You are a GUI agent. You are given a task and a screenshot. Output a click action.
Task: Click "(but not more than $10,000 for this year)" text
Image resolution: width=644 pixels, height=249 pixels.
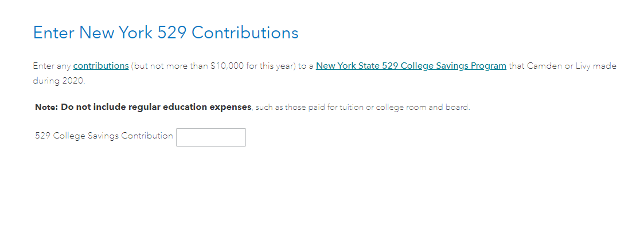213,66
